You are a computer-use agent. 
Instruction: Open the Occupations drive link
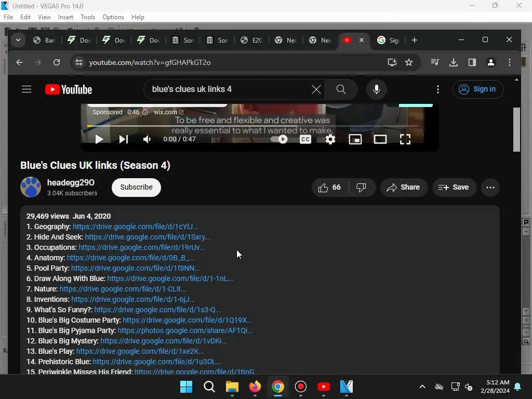[141, 247]
